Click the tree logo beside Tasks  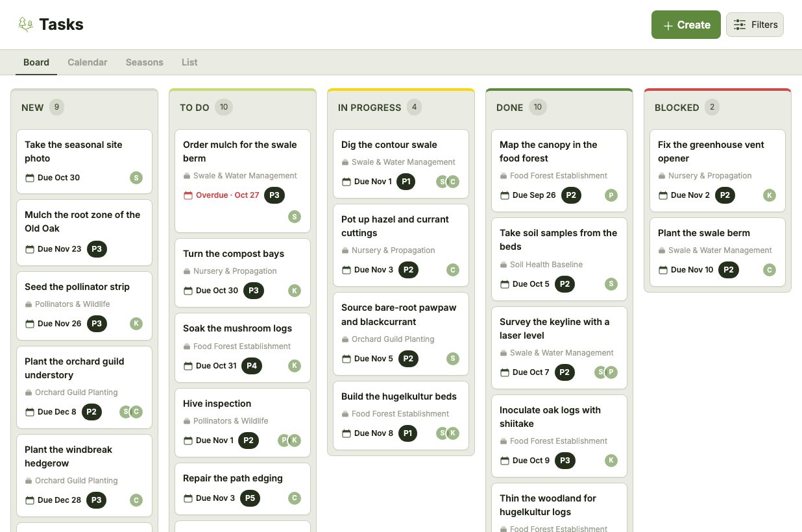tap(25, 25)
